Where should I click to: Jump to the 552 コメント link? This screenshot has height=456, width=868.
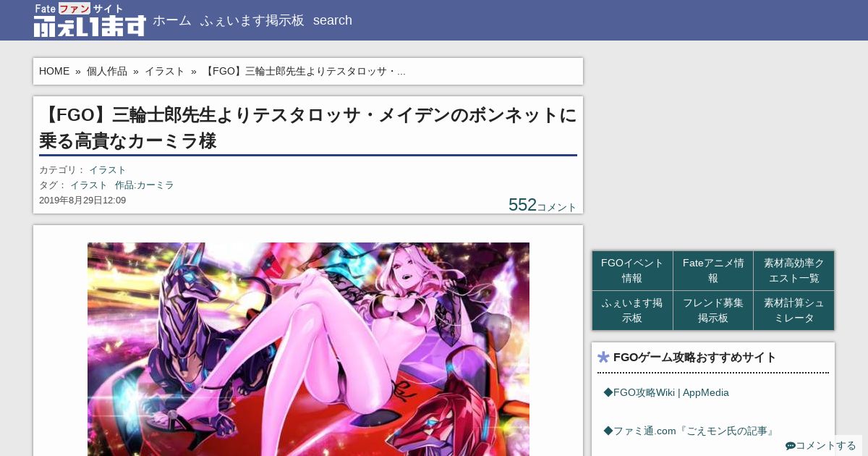click(542, 205)
